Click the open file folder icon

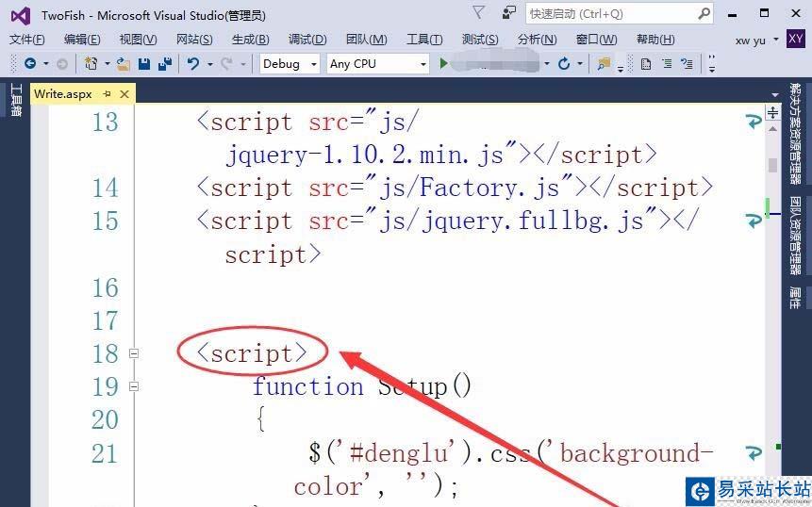click(x=123, y=64)
